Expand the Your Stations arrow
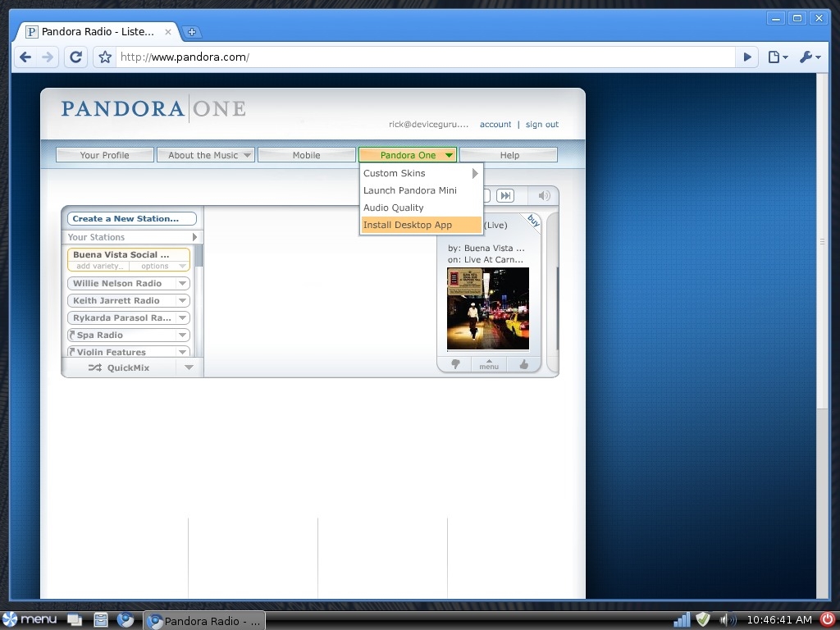 194,236
